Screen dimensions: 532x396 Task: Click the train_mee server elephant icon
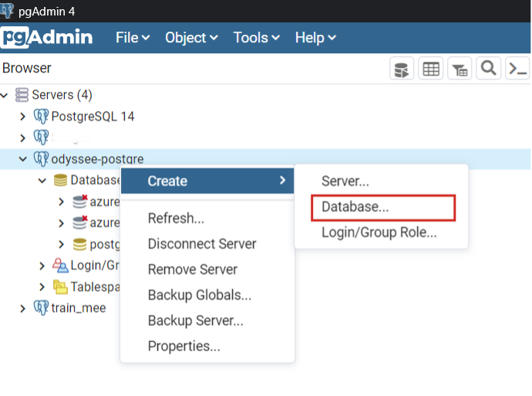click(x=41, y=308)
